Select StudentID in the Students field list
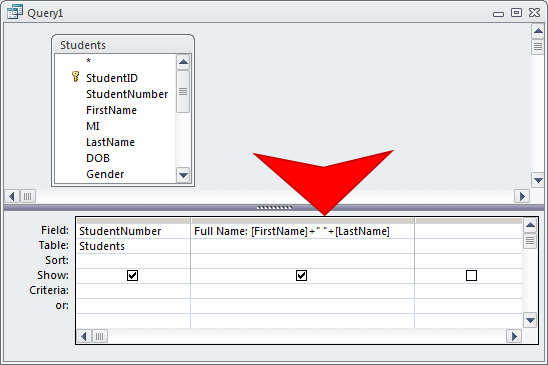 click(112, 78)
